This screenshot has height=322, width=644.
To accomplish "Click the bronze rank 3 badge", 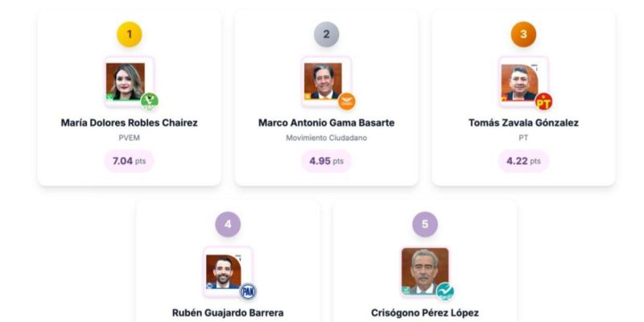I will [x=523, y=34].
